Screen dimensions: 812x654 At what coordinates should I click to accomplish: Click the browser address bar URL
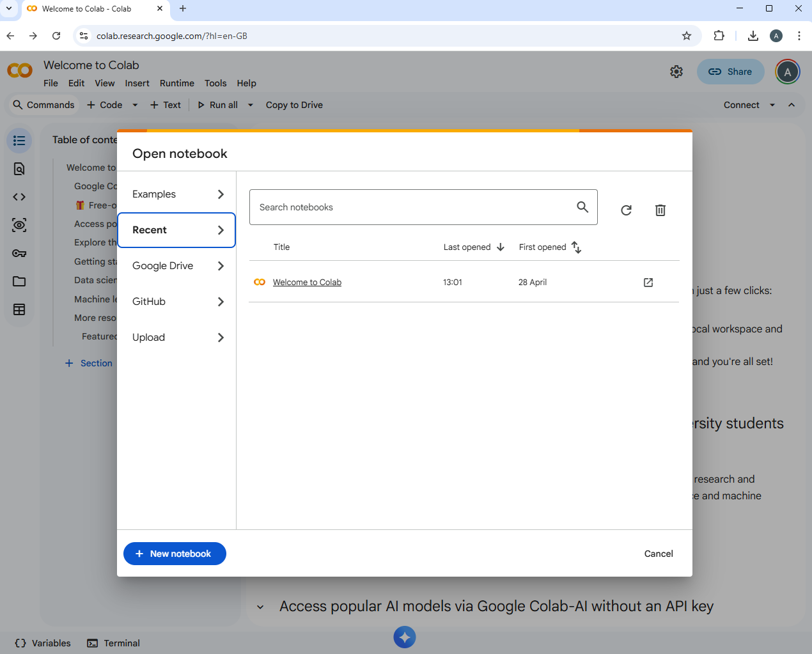pos(172,36)
